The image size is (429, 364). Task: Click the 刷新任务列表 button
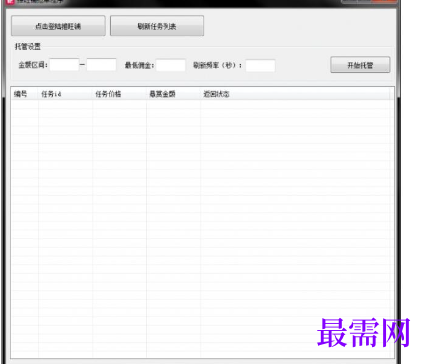pos(157,26)
